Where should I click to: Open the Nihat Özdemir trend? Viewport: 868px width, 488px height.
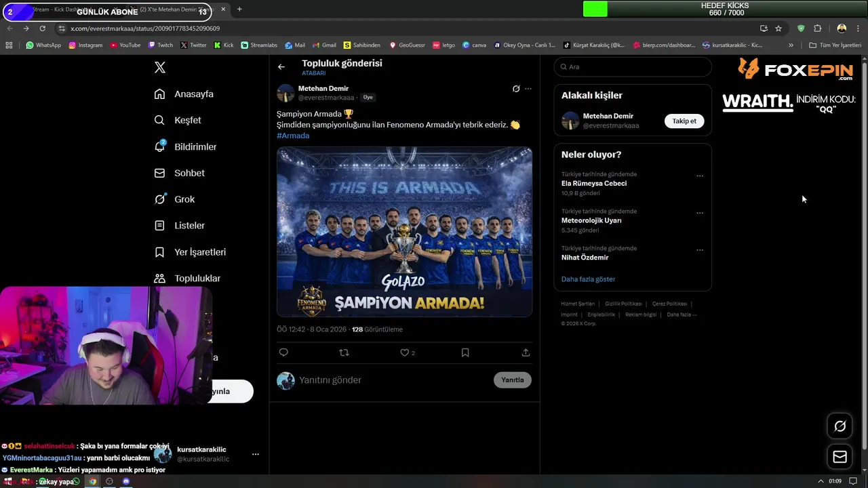click(x=585, y=258)
